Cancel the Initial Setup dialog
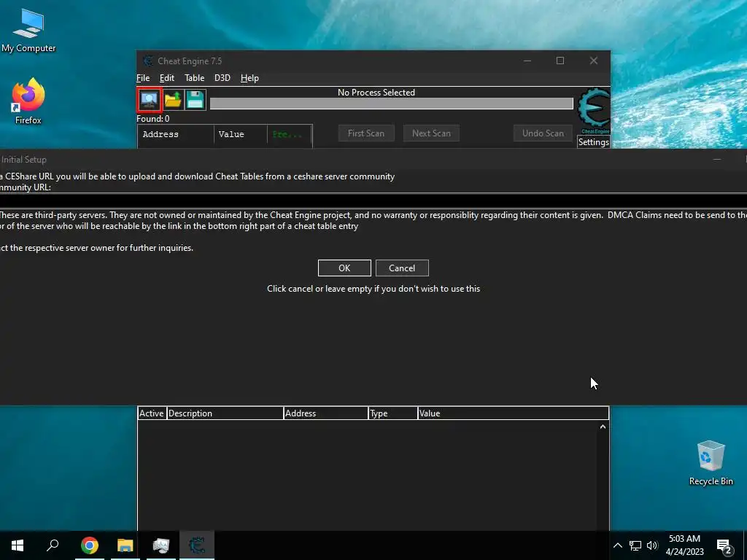The width and height of the screenshot is (747, 560). coord(402,268)
